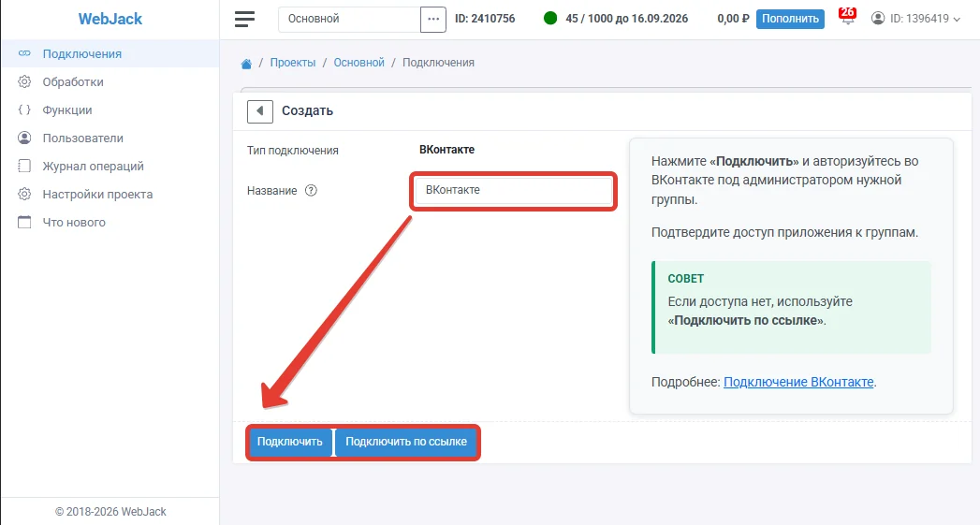Click the help question mark beside Название
This screenshot has width=980, height=525.
pos(311,191)
